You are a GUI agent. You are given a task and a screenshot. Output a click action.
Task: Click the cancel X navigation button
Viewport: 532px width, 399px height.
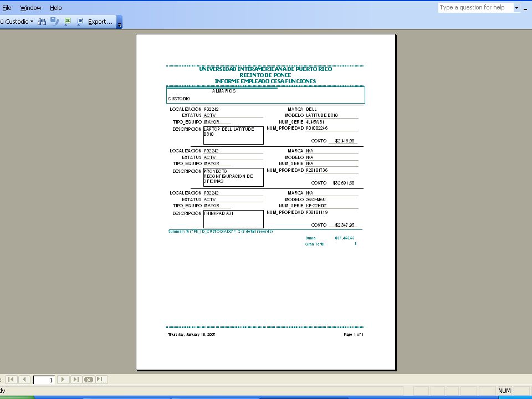coord(89,379)
